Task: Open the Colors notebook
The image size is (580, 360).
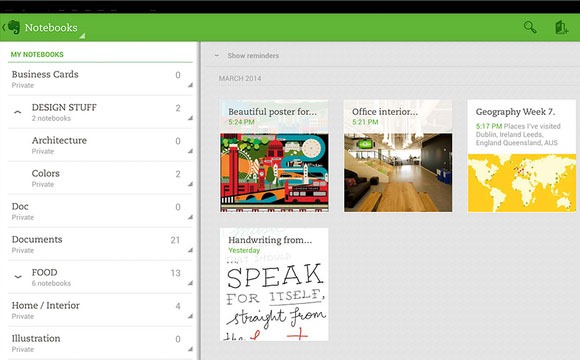Action: 100,178
